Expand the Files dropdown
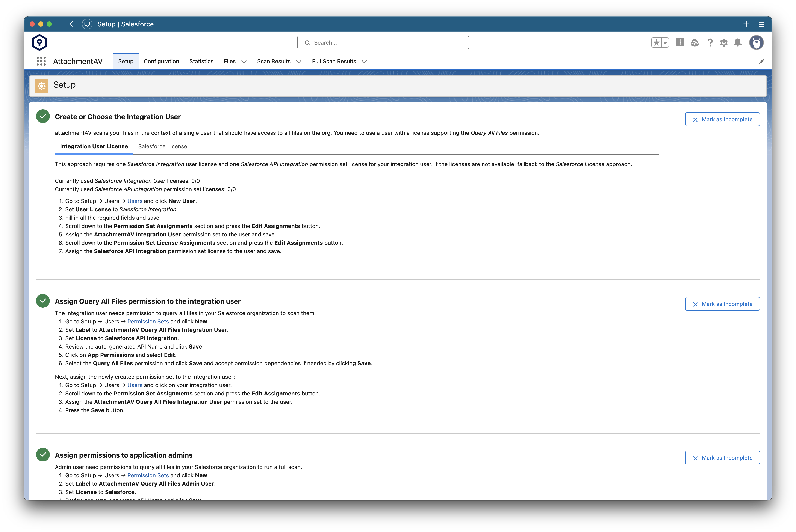Image resolution: width=796 pixels, height=532 pixels. 244,62
